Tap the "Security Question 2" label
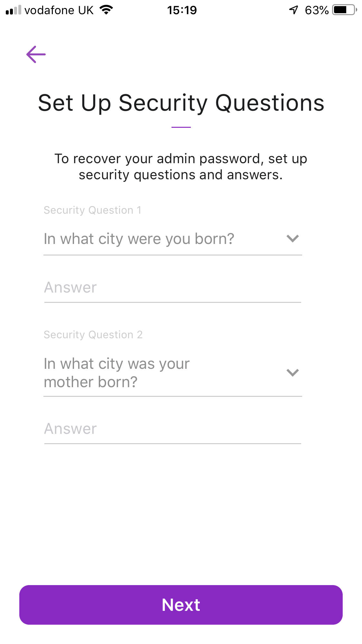 pos(93,335)
